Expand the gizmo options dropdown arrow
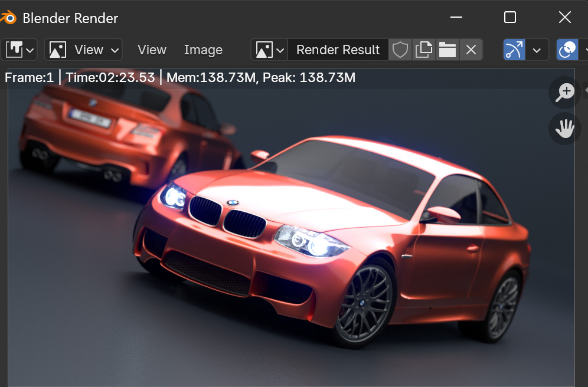Viewport: 588px width, 387px height. pos(537,50)
